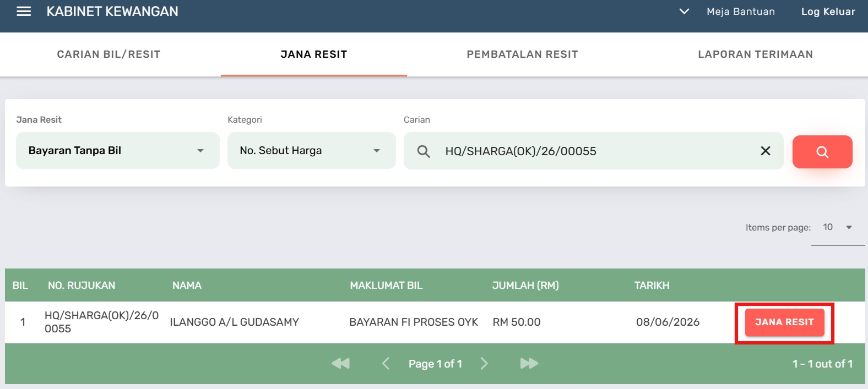Viewport: 868px width, 389px height.
Task: Go to previous page arrow
Action: click(x=386, y=363)
